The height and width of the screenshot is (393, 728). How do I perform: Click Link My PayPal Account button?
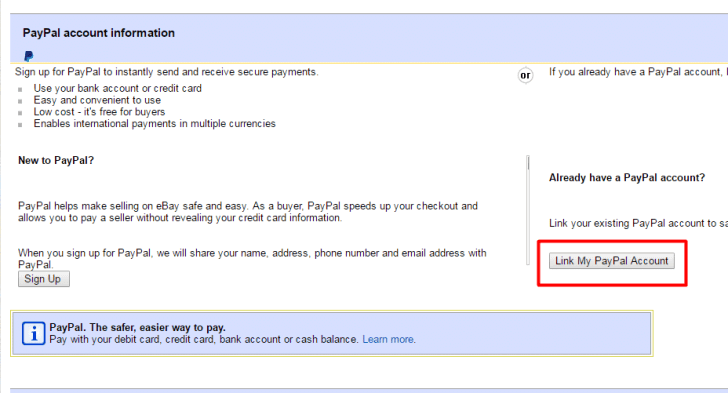[611, 261]
